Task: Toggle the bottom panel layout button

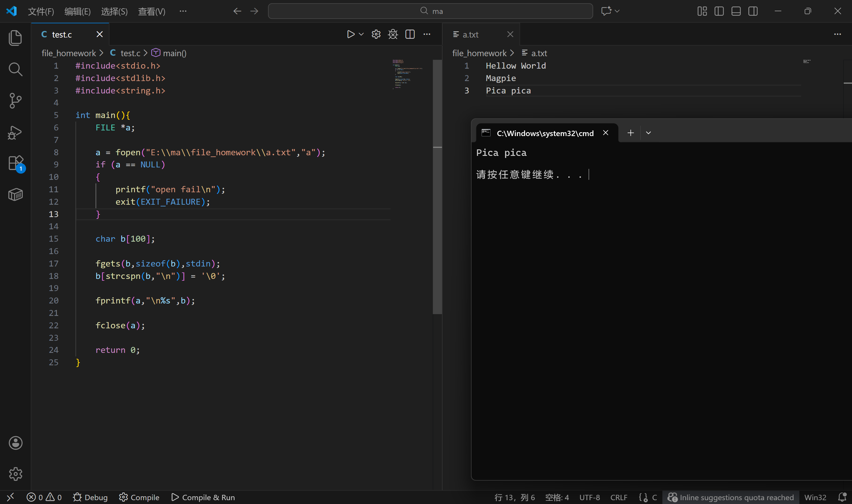Action: point(736,11)
